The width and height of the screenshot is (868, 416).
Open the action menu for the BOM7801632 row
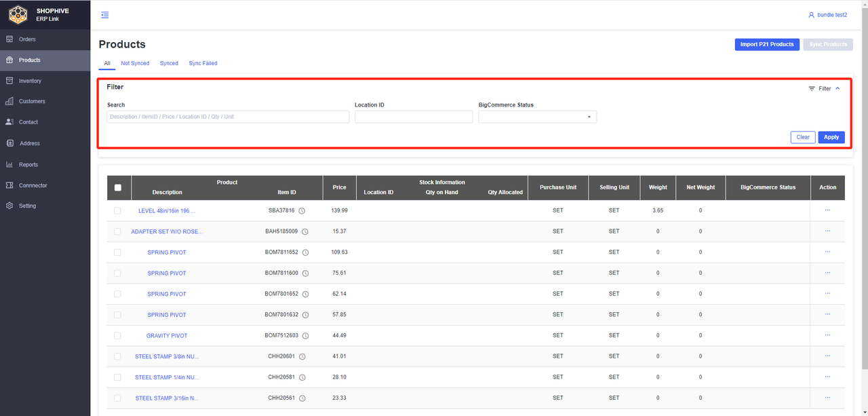(x=827, y=314)
